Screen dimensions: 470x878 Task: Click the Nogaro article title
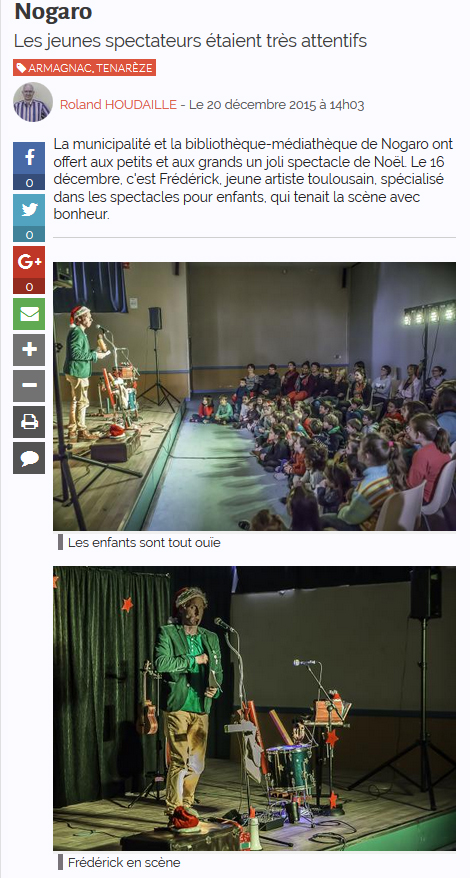tap(54, 12)
